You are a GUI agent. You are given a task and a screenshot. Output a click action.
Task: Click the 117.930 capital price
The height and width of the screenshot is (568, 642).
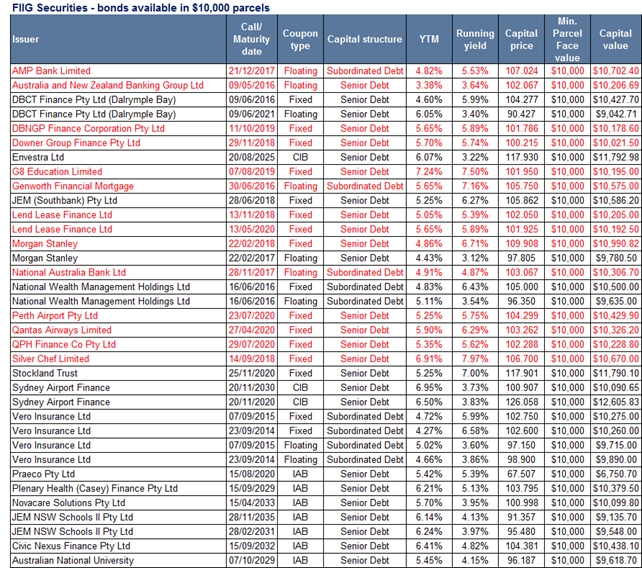(521, 157)
